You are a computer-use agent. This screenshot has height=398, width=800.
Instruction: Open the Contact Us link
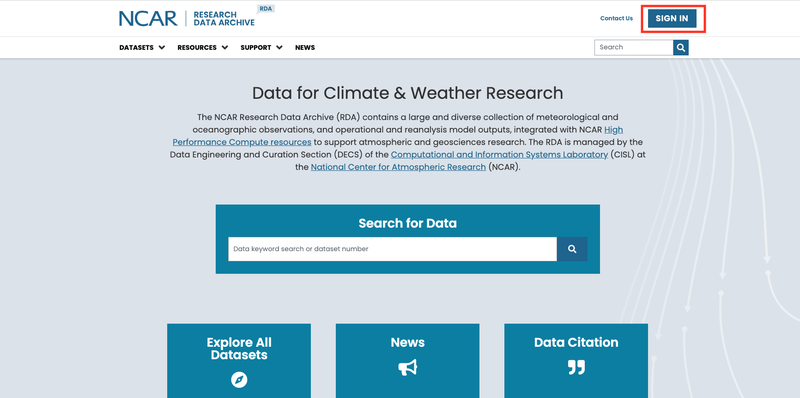[616, 18]
